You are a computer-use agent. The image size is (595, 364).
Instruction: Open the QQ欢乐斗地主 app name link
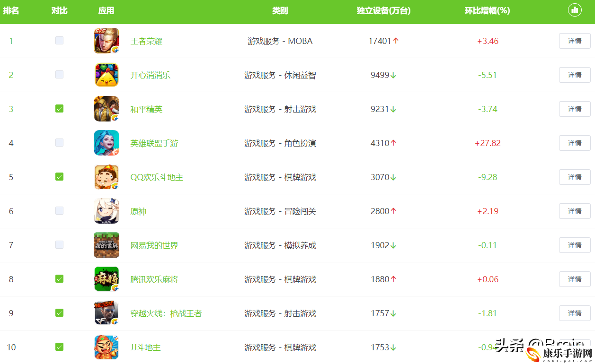tap(157, 177)
